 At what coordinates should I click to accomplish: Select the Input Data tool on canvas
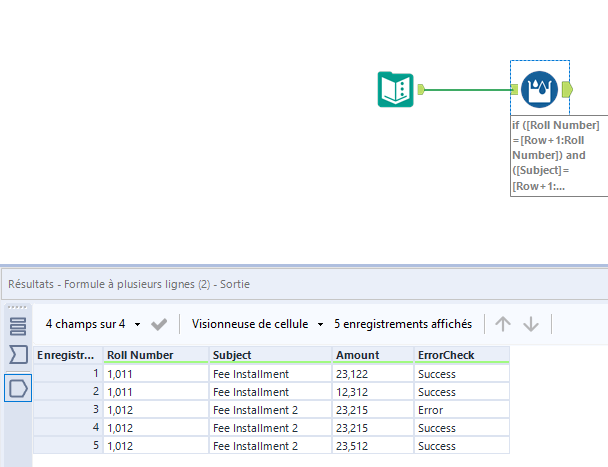(x=396, y=90)
